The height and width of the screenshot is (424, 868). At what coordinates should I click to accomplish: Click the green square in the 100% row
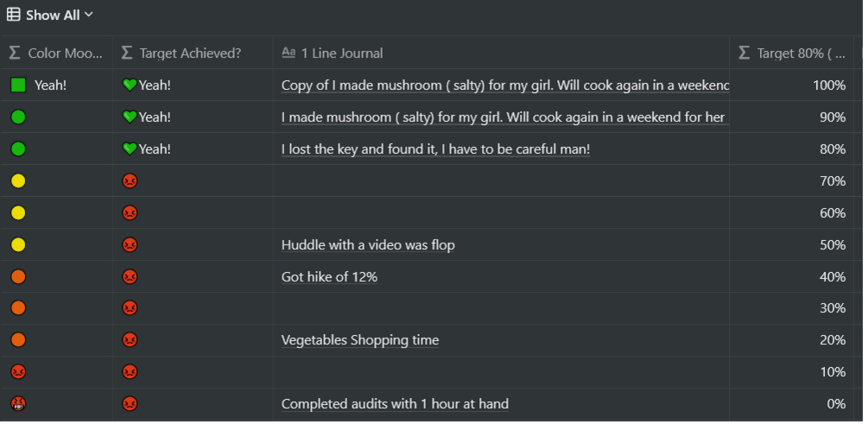(18, 85)
